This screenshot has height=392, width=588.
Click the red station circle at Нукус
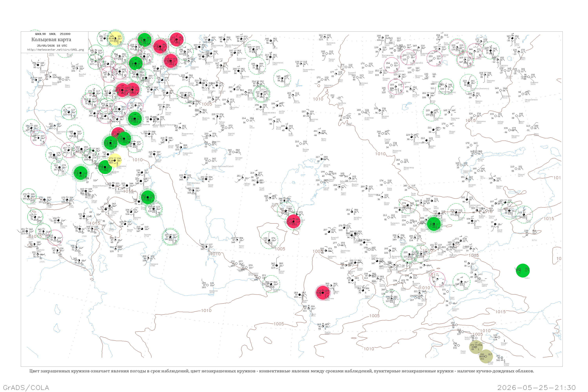pyautogui.click(x=293, y=221)
